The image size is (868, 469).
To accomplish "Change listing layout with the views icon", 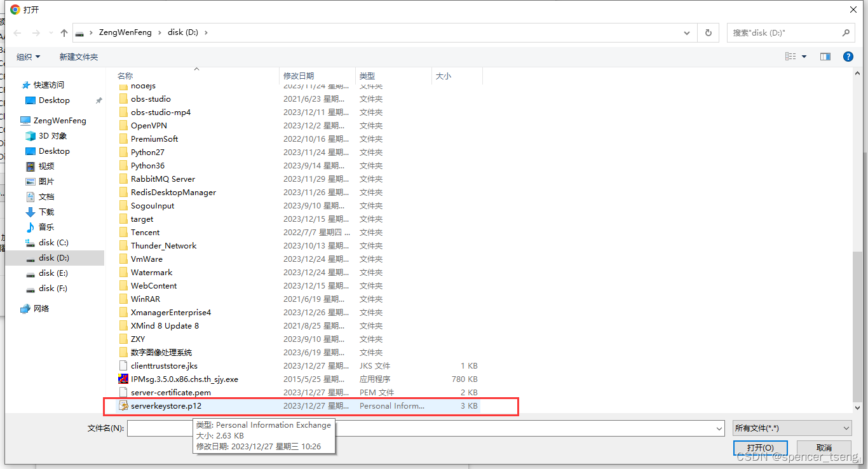I will tap(791, 57).
